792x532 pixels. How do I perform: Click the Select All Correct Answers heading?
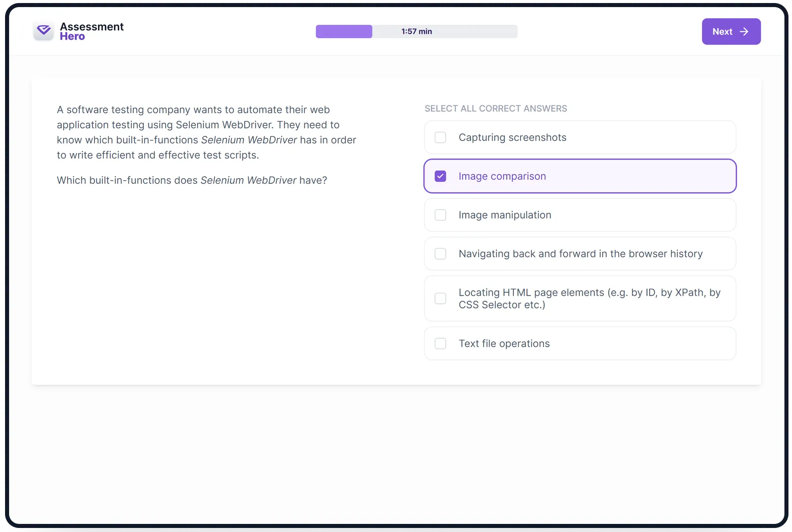[x=496, y=109]
